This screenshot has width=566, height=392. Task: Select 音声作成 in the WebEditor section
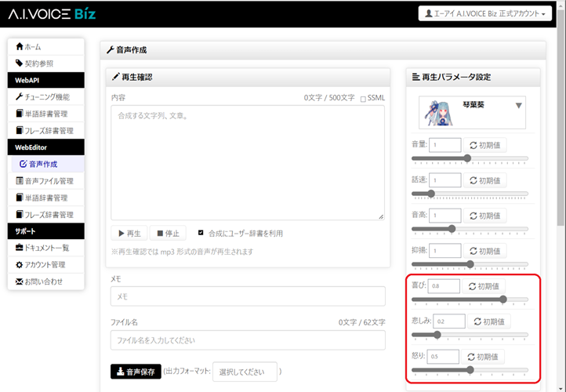pos(48,164)
